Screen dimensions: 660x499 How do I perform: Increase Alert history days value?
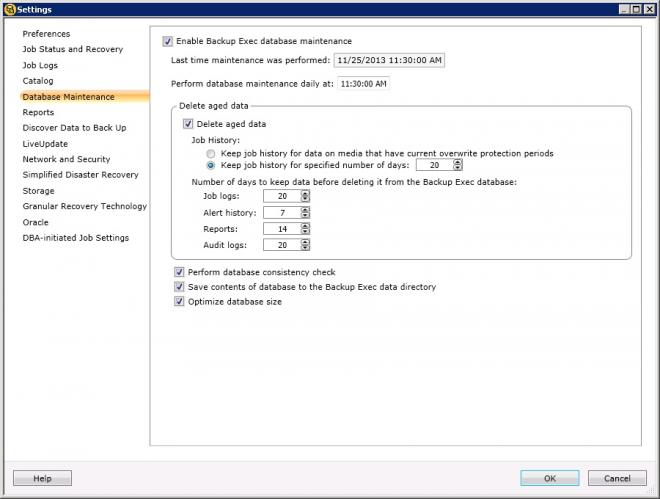(x=305, y=210)
